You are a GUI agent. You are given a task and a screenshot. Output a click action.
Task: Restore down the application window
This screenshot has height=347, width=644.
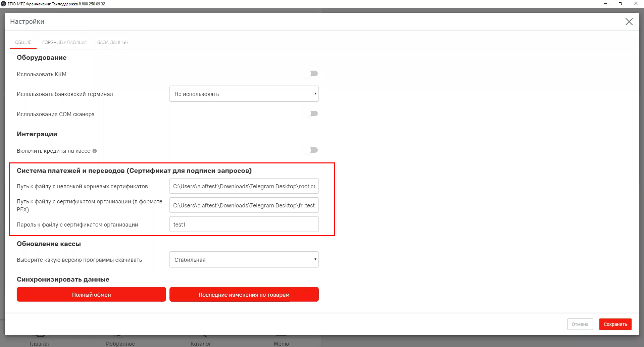621,4
